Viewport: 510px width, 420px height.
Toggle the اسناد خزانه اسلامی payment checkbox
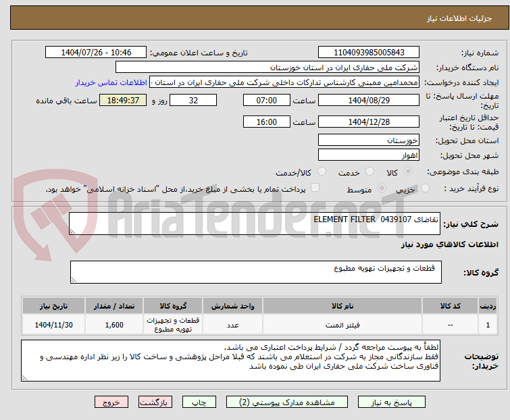click(x=315, y=188)
